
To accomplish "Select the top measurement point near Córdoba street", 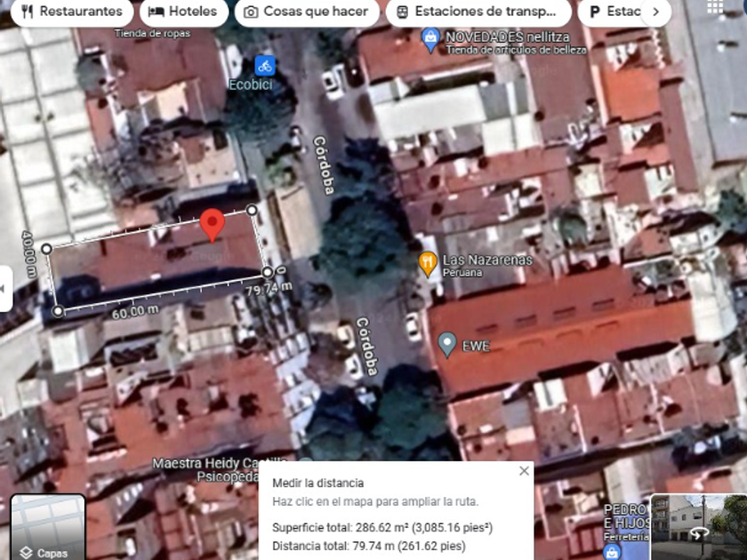I will [x=252, y=210].
